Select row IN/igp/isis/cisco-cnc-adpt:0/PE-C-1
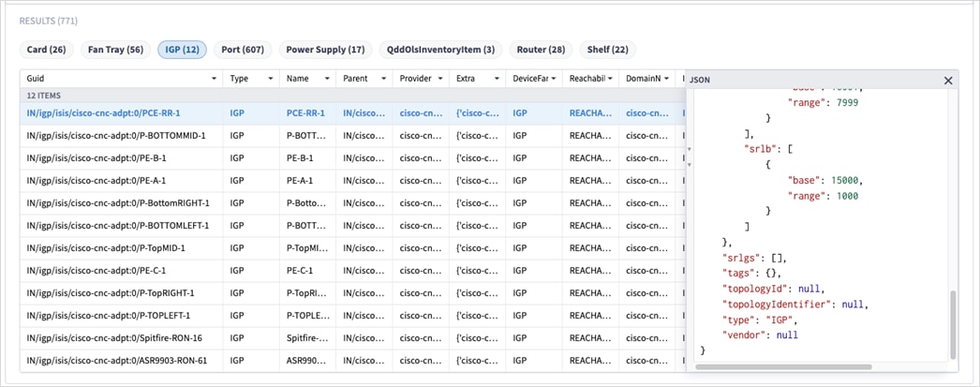The width and height of the screenshot is (980, 387). pos(353,271)
